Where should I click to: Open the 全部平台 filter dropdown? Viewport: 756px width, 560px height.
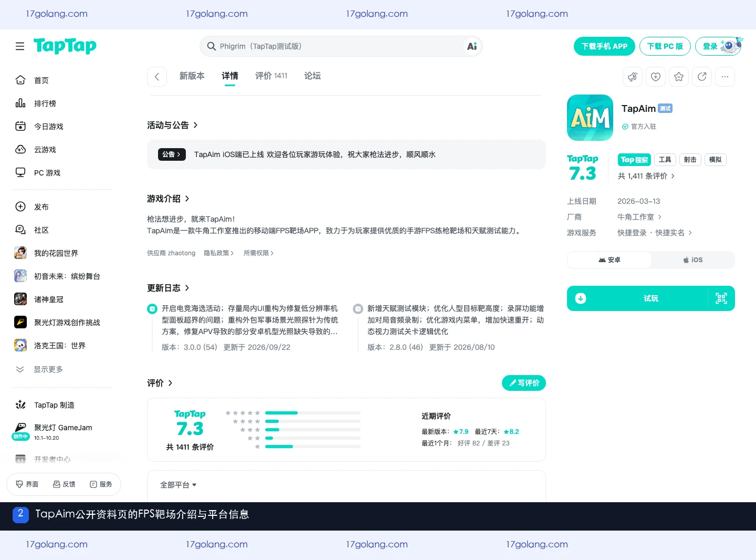[x=178, y=485]
